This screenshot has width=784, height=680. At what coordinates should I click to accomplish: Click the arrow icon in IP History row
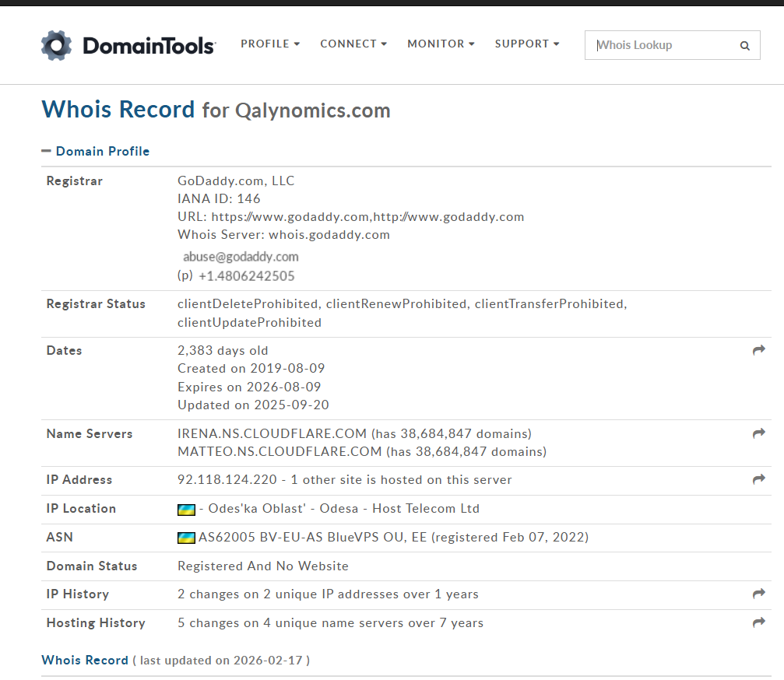point(758,594)
